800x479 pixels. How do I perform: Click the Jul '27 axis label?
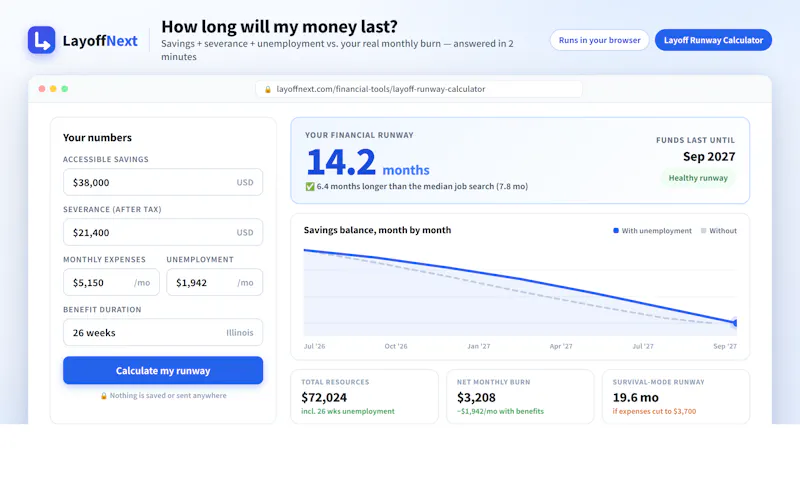(x=643, y=346)
